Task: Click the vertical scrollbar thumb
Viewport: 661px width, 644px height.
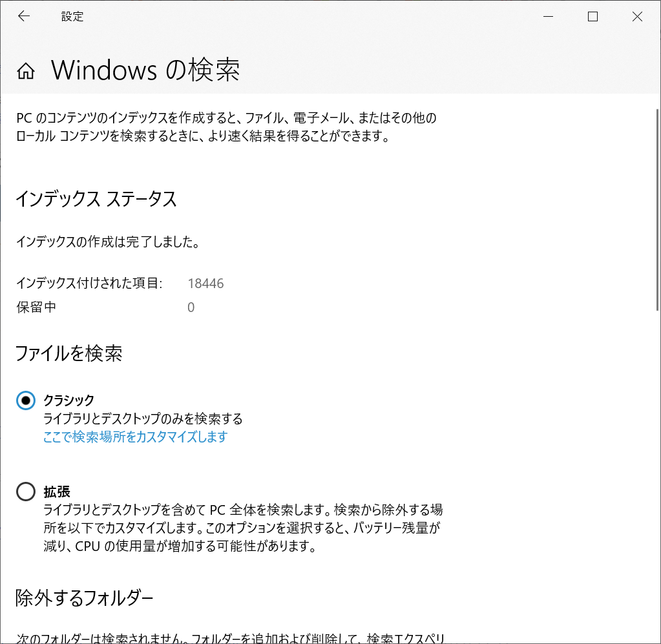Action: [x=657, y=210]
